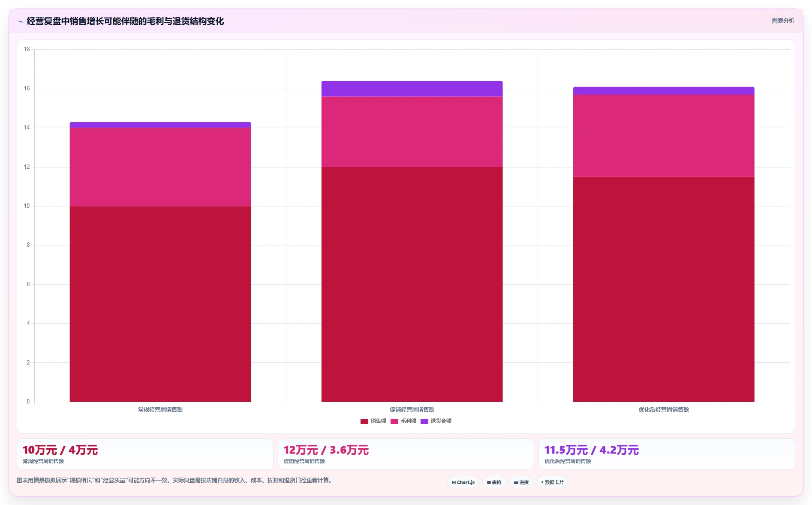This screenshot has width=812, height=505.
Task: Toggle the 毛利额 legend label
Action: click(408, 421)
